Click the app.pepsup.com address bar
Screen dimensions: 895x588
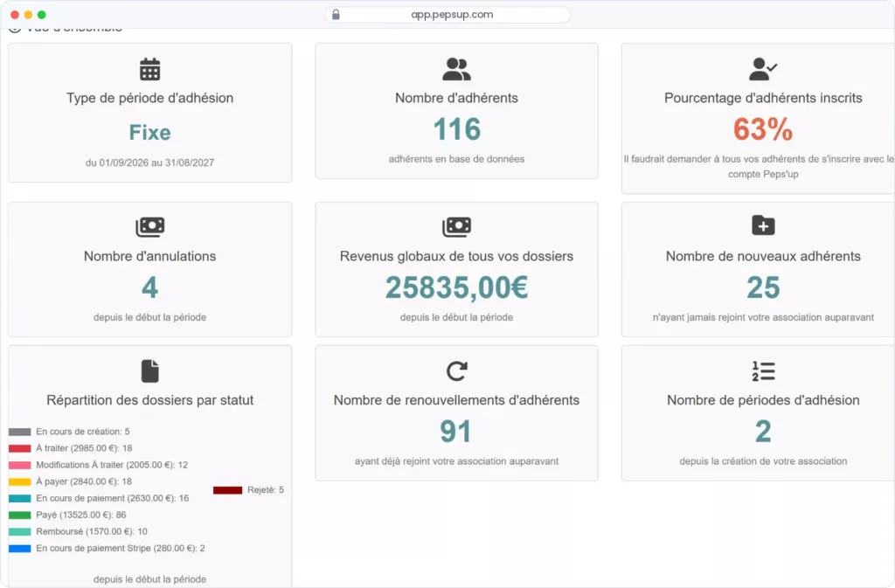(448, 14)
